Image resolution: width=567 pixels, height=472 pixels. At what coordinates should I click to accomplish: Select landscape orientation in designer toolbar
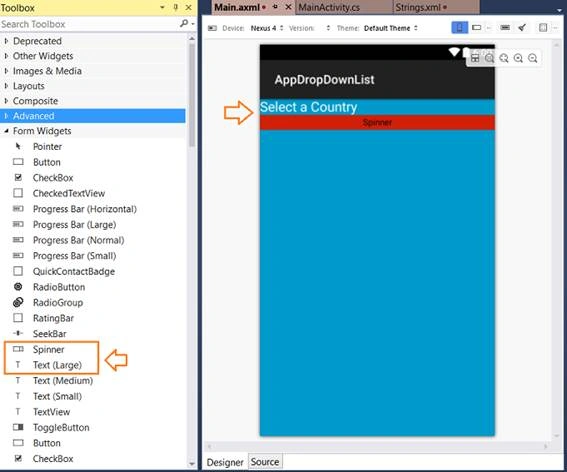coord(477,27)
